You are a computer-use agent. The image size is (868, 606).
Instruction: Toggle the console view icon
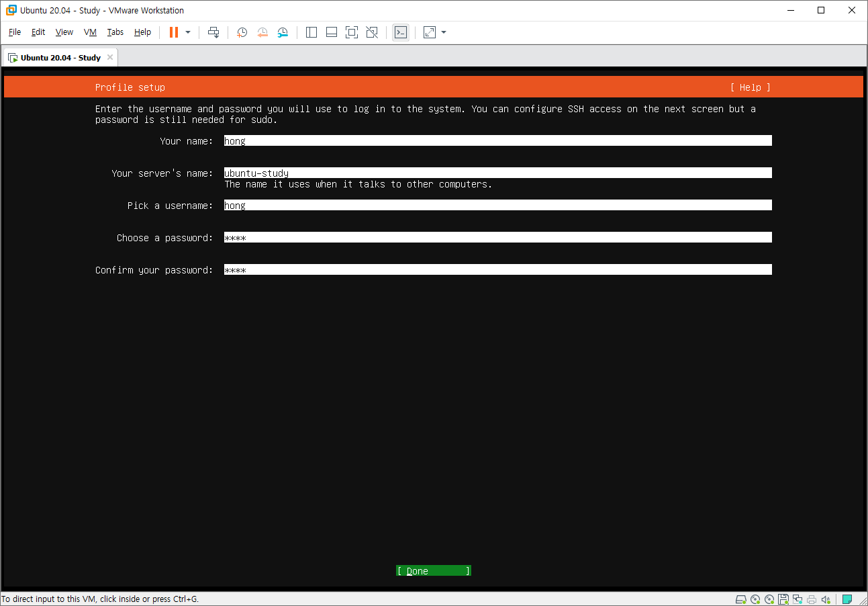pos(401,32)
